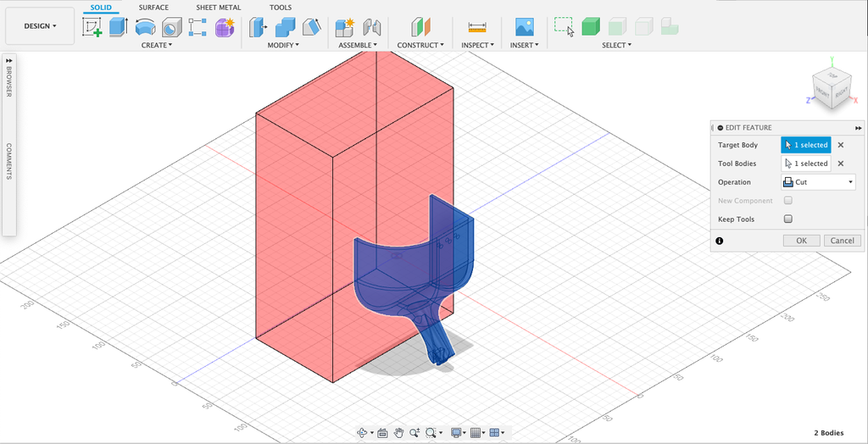Click the New Component icon

(x=345, y=27)
